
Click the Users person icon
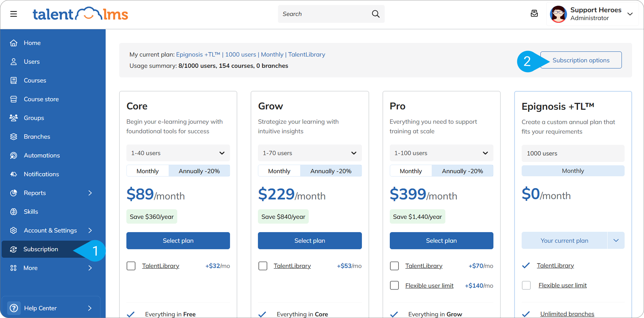[13, 62]
